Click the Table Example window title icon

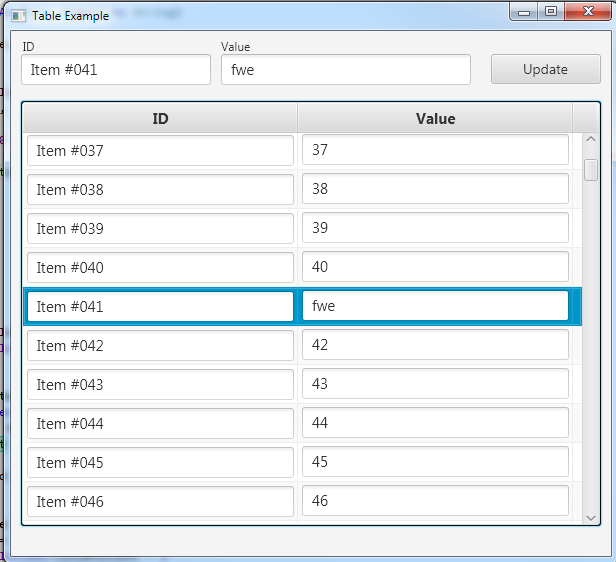[x=18, y=16]
